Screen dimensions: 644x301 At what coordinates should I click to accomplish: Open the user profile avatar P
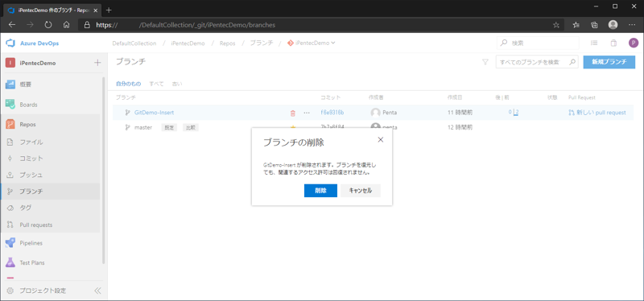634,43
